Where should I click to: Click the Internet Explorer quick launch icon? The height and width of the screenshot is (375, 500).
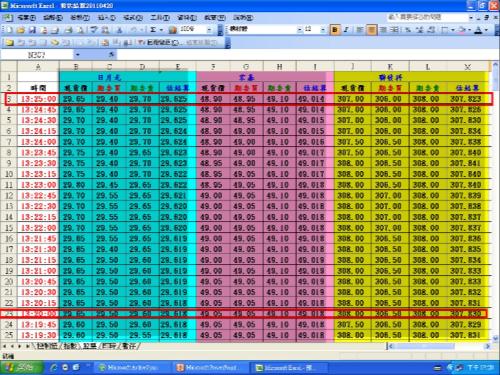click(x=53, y=367)
